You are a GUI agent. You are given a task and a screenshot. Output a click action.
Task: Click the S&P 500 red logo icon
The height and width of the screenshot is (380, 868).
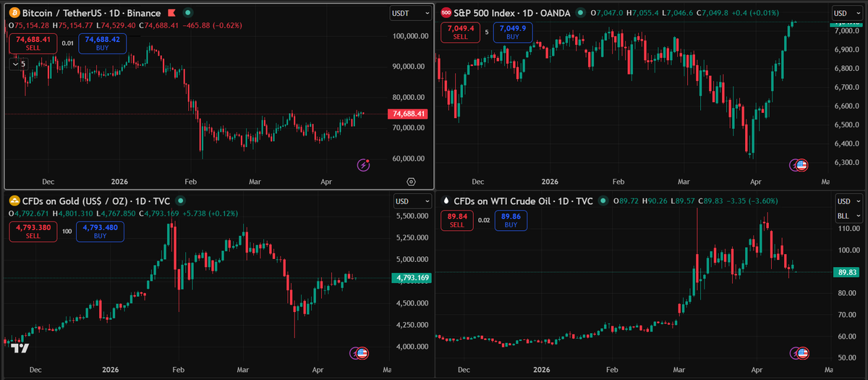pyautogui.click(x=446, y=13)
